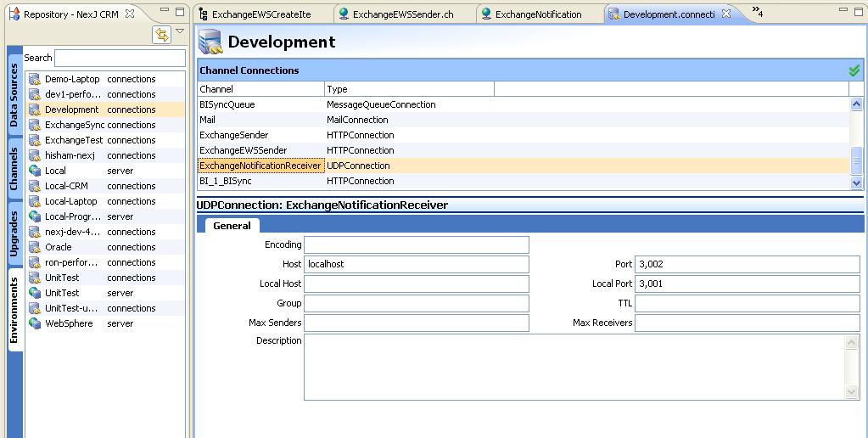The image size is (868, 438).
Task: Select the ExchangeSync connections environment
Action: (x=75, y=125)
